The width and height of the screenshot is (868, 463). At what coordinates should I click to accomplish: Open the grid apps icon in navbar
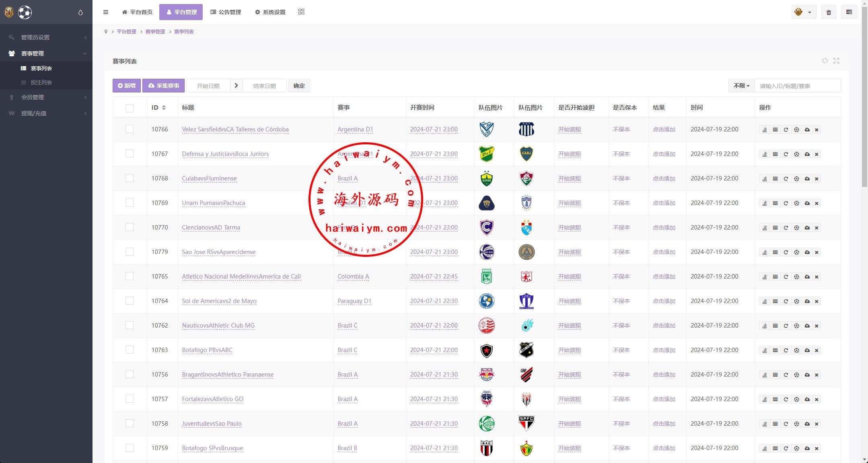point(301,12)
